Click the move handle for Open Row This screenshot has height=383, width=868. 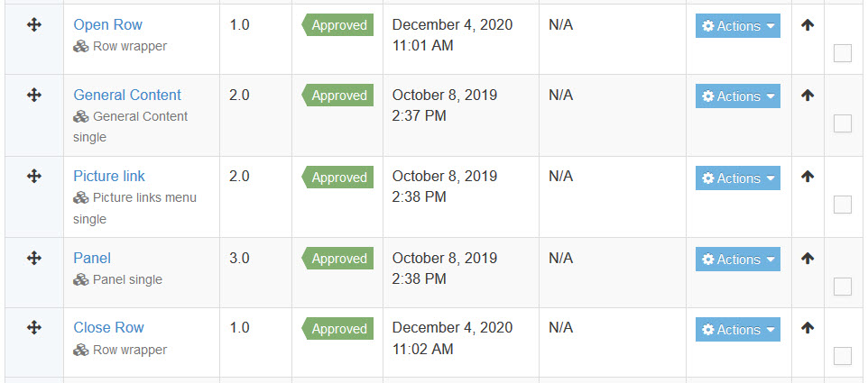coord(33,25)
